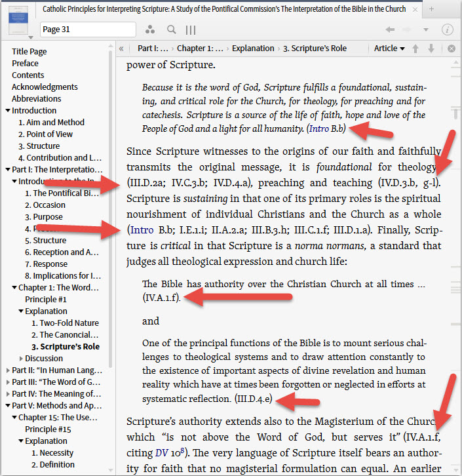Close the book tab
Viewport: 462px width, 476px height.
click(415, 9)
